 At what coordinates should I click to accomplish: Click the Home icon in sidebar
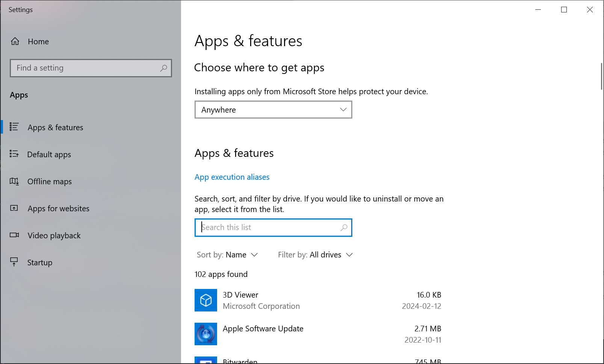(x=15, y=41)
